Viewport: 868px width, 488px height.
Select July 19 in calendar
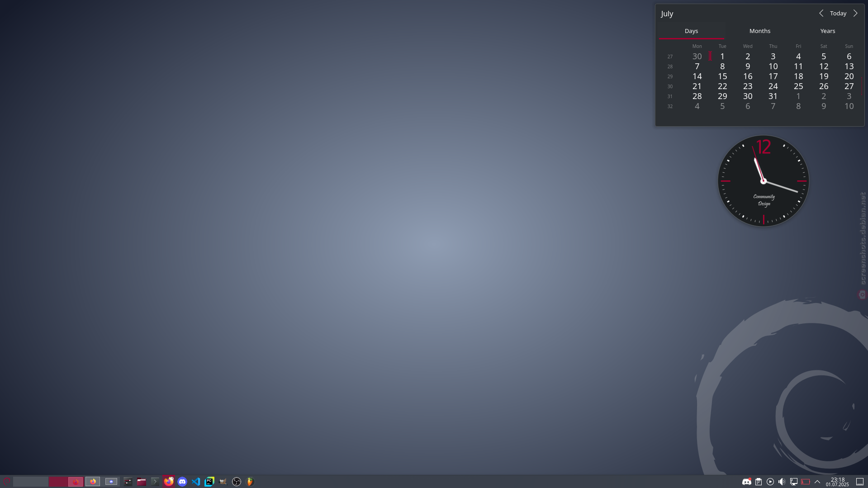(824, 76)
